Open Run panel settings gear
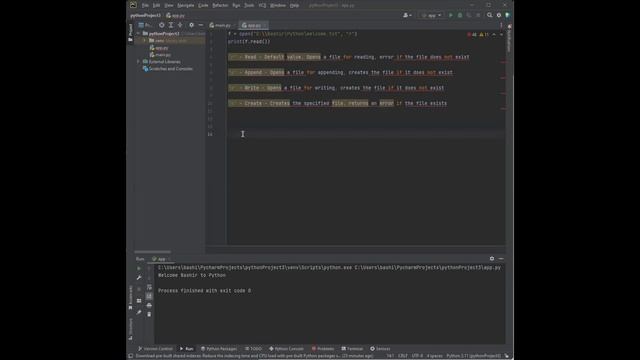The height and width of the screenshot is (360, 640). coord(492,258)
